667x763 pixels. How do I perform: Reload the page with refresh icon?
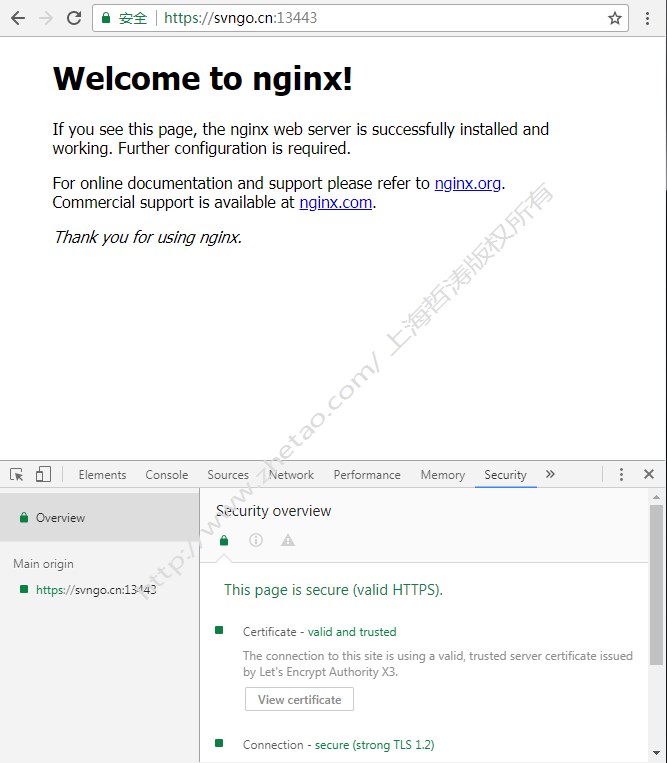pyautogui.click(x=74, y=18)
